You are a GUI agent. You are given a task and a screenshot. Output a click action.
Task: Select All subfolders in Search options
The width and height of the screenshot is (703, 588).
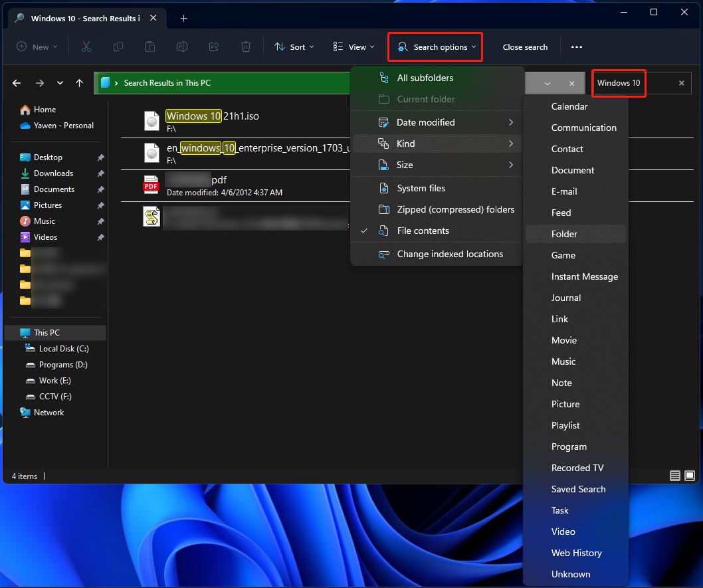(x=426, y=78)
